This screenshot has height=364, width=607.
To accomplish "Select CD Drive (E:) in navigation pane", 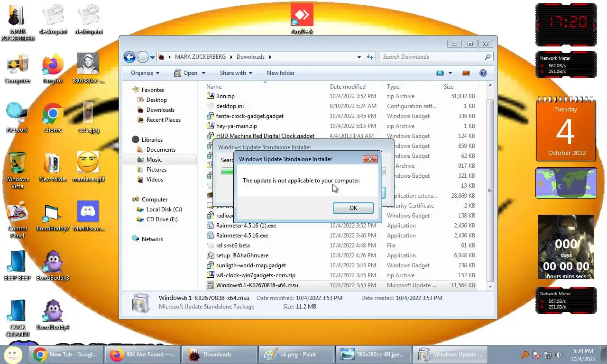I will coord(162,219).
